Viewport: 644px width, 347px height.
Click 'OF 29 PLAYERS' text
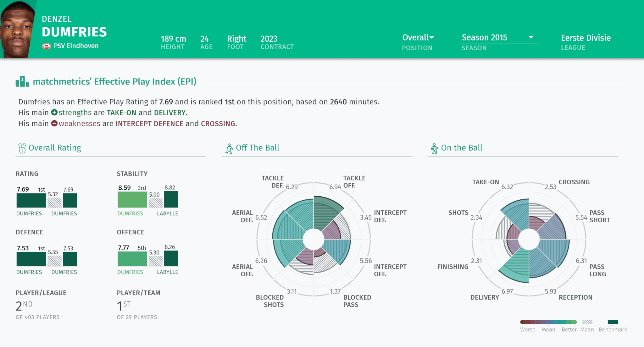click(137, 317)
